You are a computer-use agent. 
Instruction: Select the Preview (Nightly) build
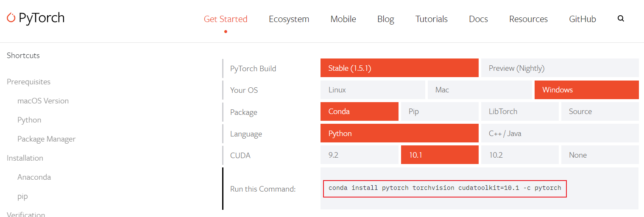[560, 68]
